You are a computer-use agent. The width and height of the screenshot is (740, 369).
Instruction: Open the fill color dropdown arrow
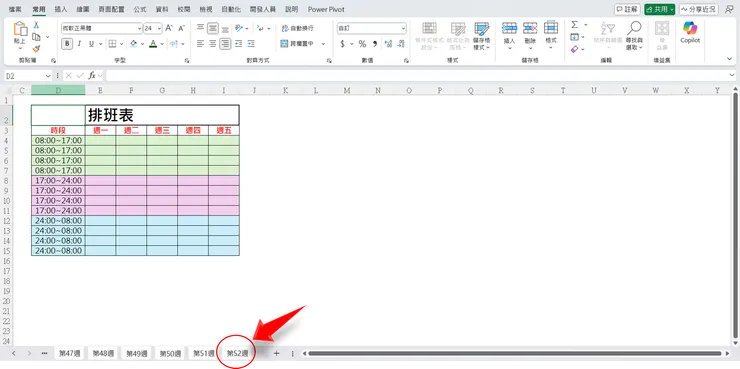[142, 44]
